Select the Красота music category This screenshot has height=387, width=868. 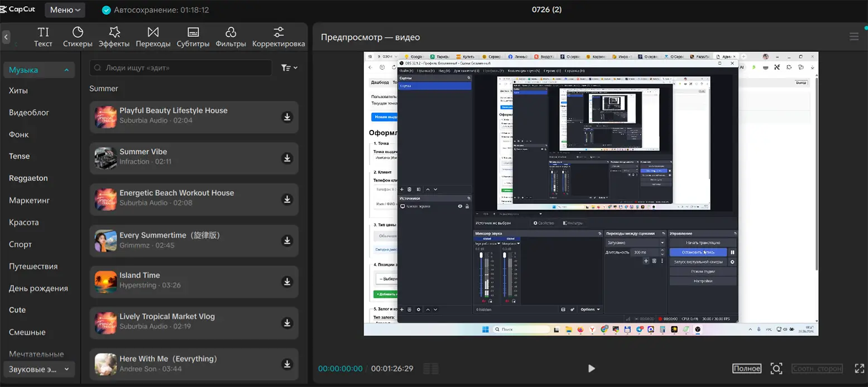[x=24, y=222]
